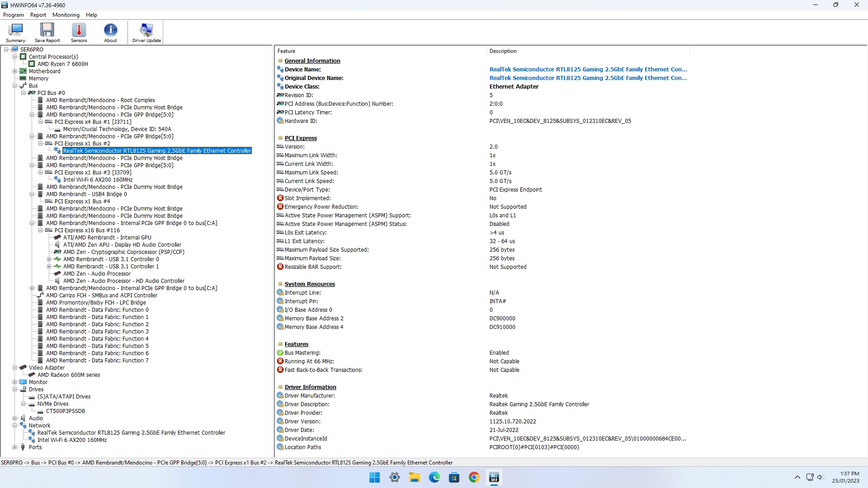Open the Sensors thermometer icon
Viewport: 868px width, 488px height.
point(79,33)
